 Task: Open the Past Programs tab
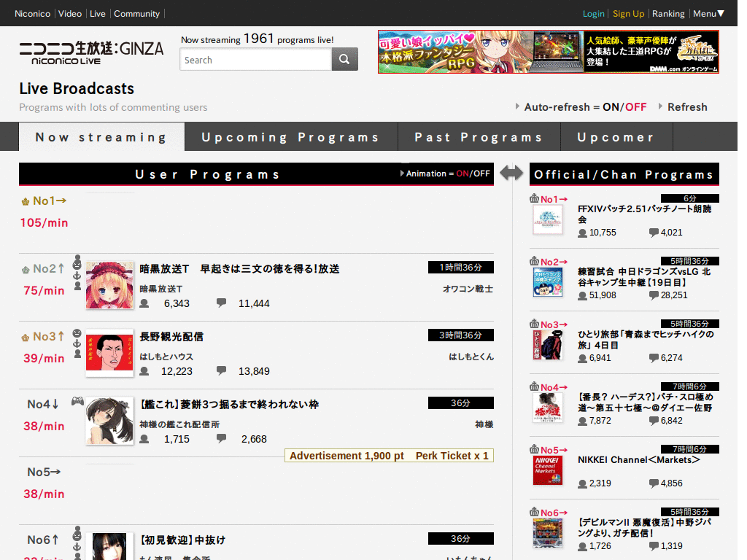pyautogui.click(x=479, y=137)
